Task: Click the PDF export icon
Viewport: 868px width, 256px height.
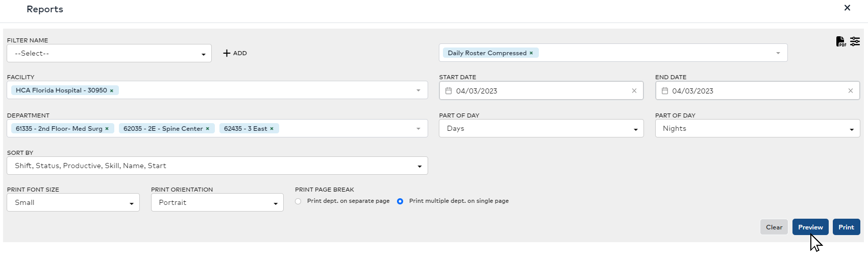Action: click(840, 41)
